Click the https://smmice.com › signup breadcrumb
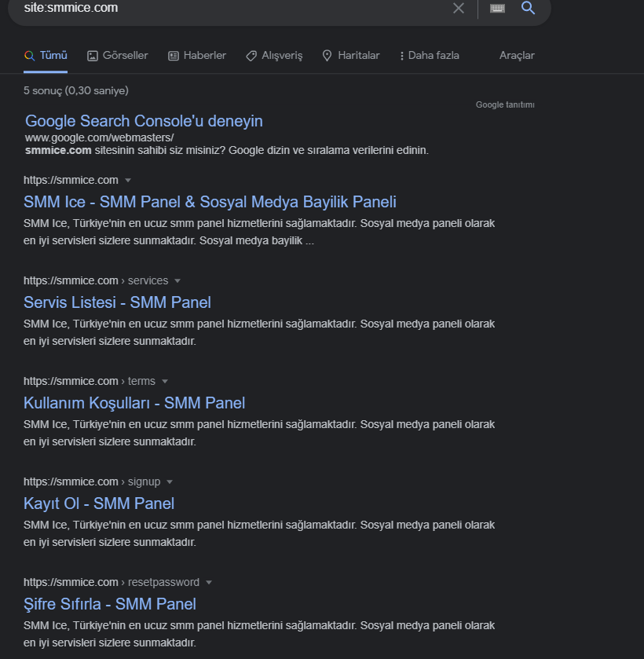The image size is (644, 659). click(92, 481)
